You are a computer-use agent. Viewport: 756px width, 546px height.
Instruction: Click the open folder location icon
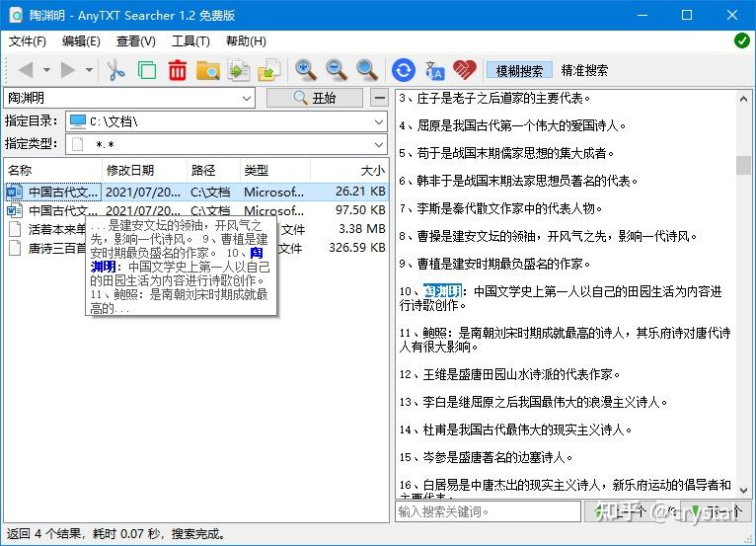(208, 70)
